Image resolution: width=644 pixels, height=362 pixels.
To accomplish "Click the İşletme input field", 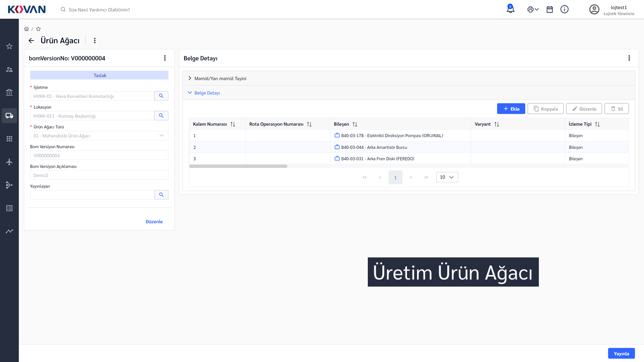I will point(92,96).
